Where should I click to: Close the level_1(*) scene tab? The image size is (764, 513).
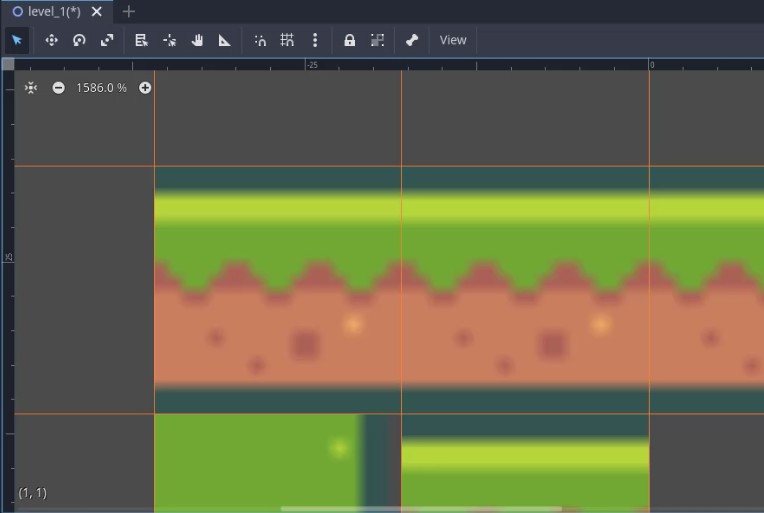96,11
